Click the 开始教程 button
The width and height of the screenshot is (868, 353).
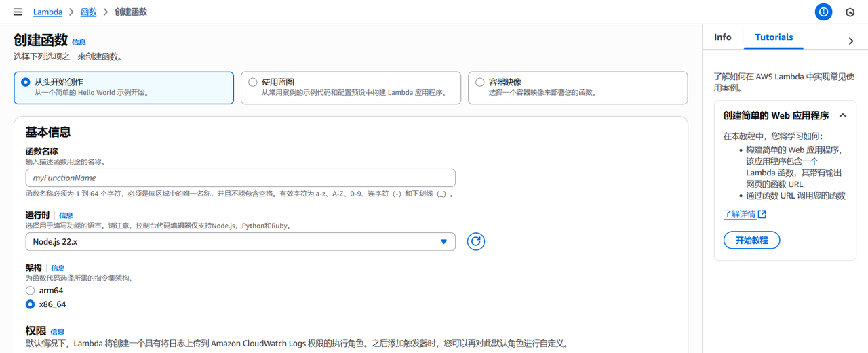pyautogui.click(x=751, y=241)
